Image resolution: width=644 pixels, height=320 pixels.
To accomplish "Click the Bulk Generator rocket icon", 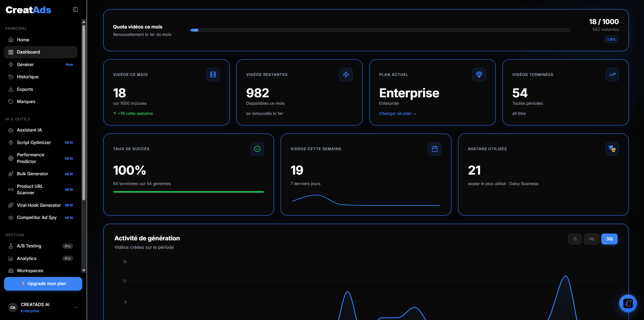I will (11, 174).
